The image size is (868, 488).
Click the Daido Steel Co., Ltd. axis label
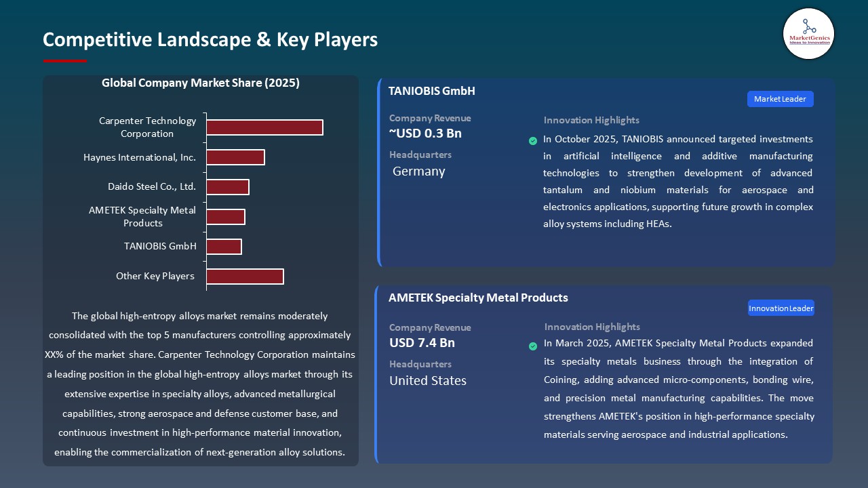152,186
